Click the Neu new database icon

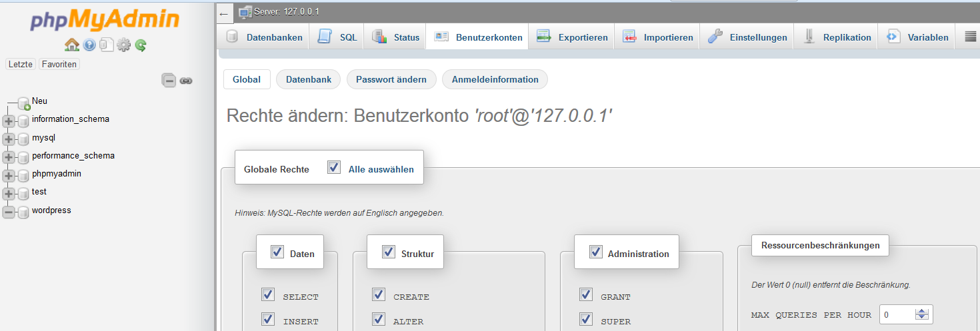click(x=24, y=103)
